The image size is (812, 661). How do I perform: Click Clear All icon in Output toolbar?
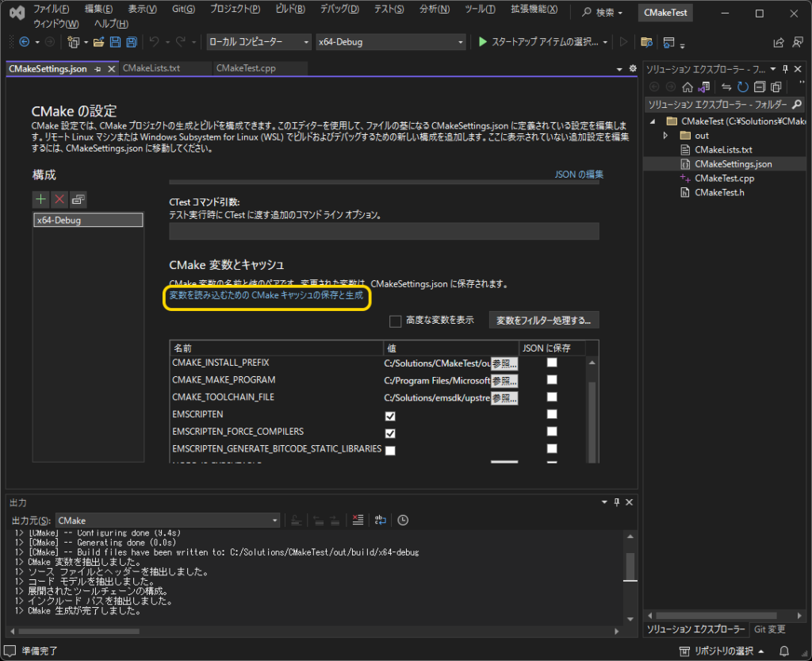tap(358, 520)
